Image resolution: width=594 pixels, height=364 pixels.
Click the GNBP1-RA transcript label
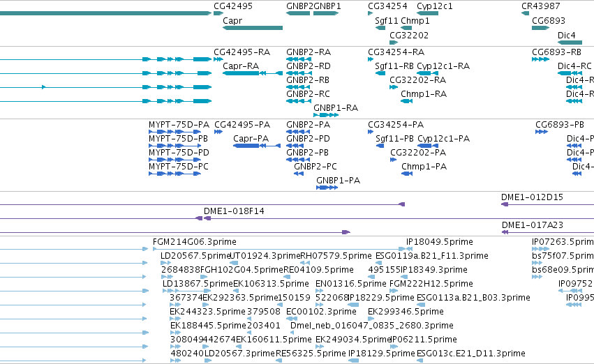[336, 108]
